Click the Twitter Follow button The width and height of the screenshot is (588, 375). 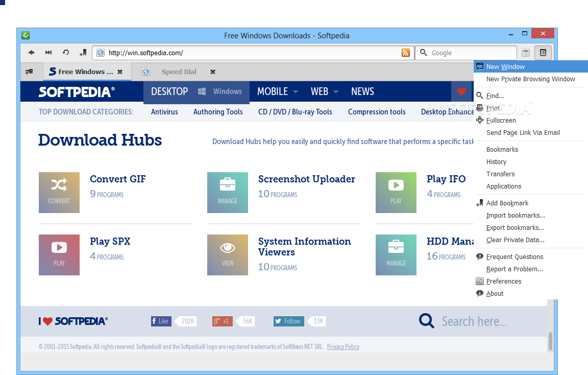coord(289,321)
